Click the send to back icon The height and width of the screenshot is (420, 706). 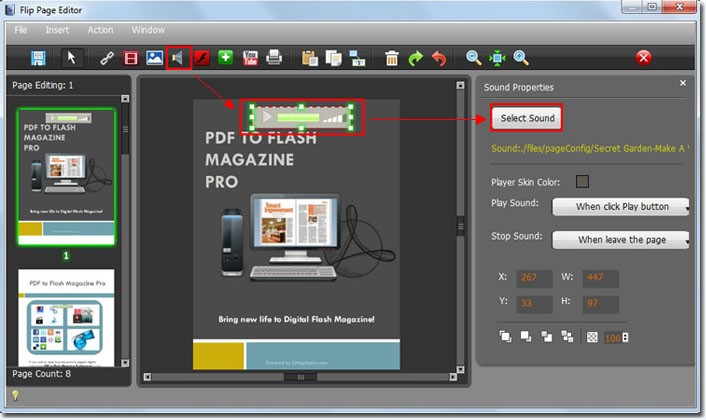[x=525, y=336]
